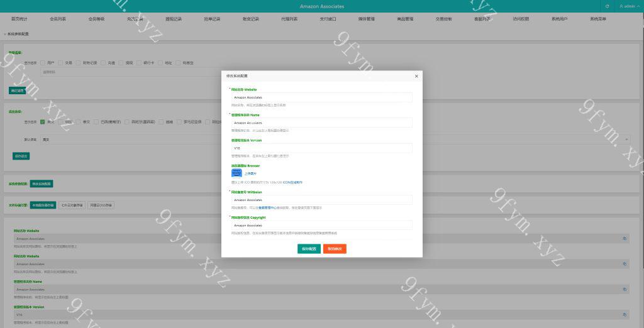Viewport: 644px width, 328px height.
Task: Toggle the 泰文 language checkbox
Action: [x=78, y=122]
